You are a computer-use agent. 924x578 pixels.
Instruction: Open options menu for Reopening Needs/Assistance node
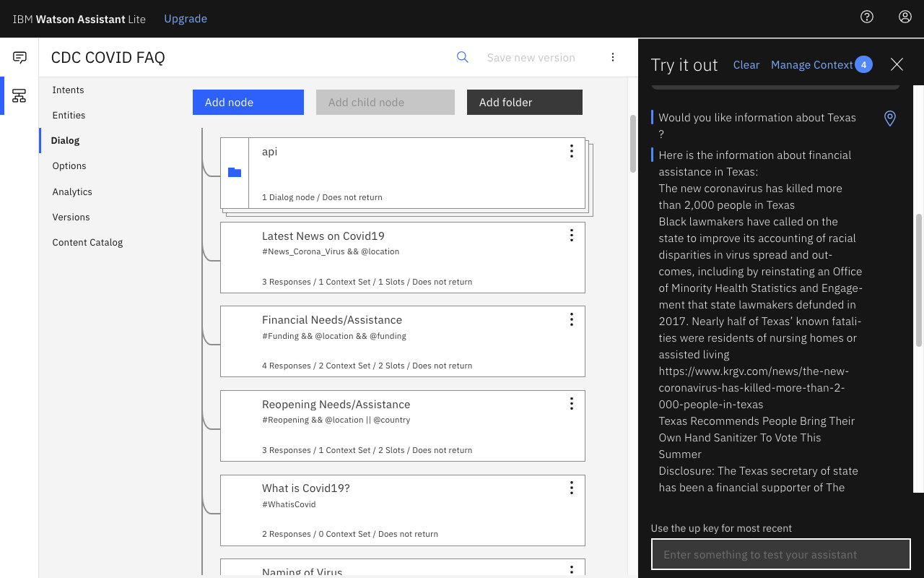coord(571,404)
